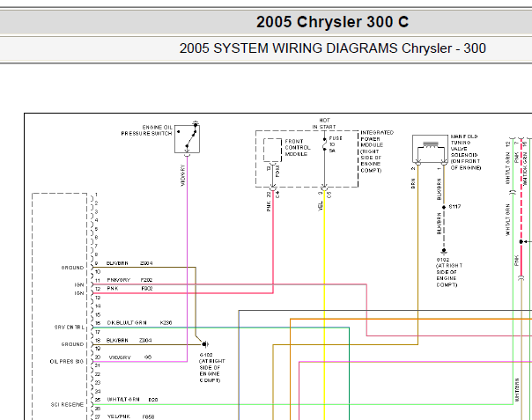Screen dimensions: 532x420
Task: Click the 'YEL/PNK' wire label at pin 27
Action: (118, 416)
